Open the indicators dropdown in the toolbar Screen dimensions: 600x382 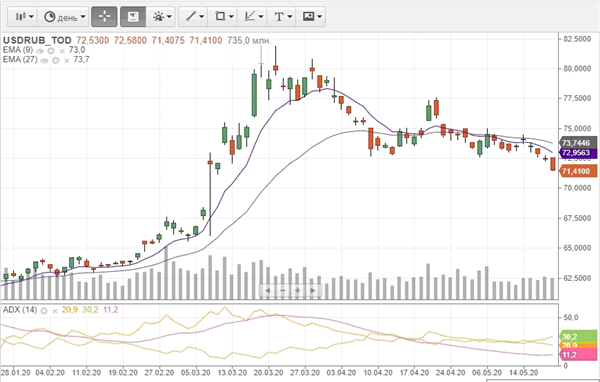pyautogui.click(x=161, y=16)
